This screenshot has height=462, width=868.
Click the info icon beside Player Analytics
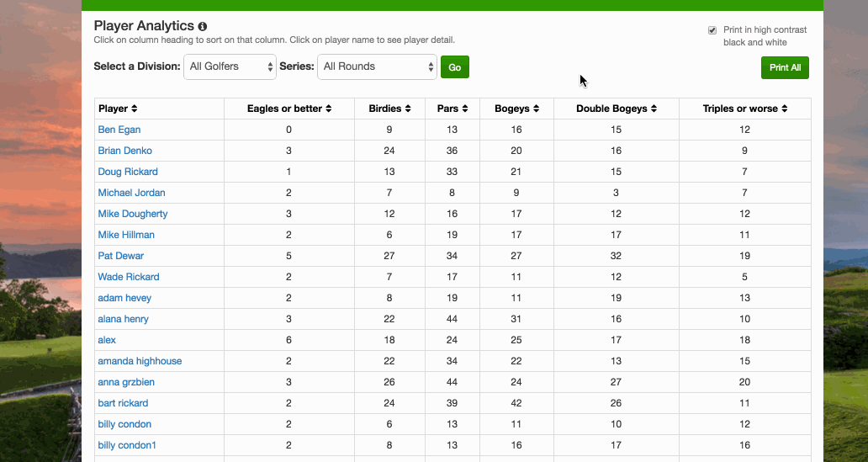pos(203,26)
